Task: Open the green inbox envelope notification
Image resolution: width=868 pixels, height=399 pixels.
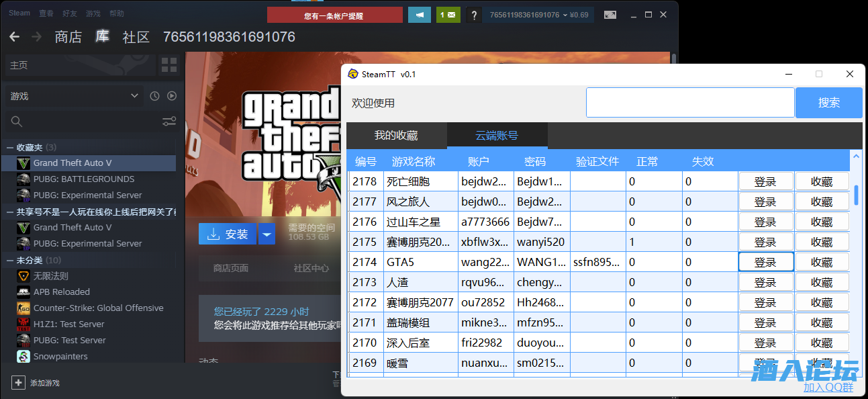Action: point(448,15)
